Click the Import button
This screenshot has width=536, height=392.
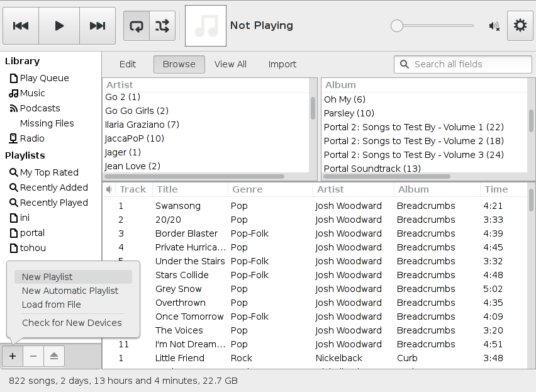(x=282, y=64)
